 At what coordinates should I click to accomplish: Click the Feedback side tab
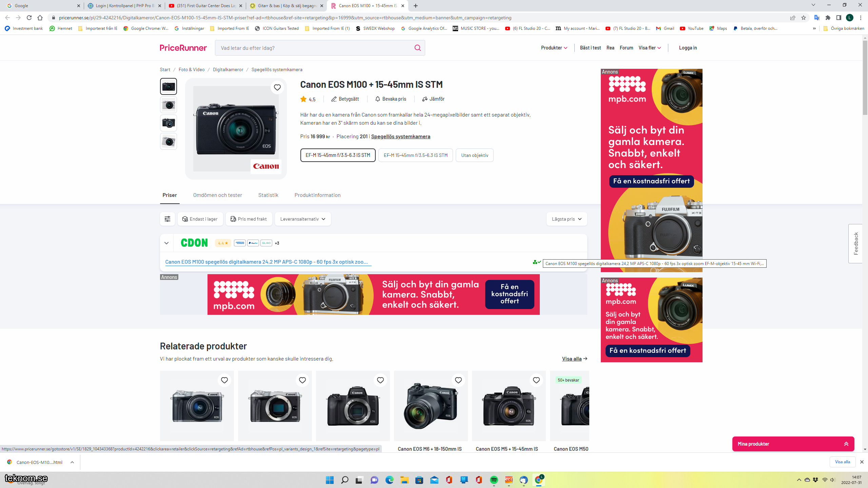click(855, 243)
